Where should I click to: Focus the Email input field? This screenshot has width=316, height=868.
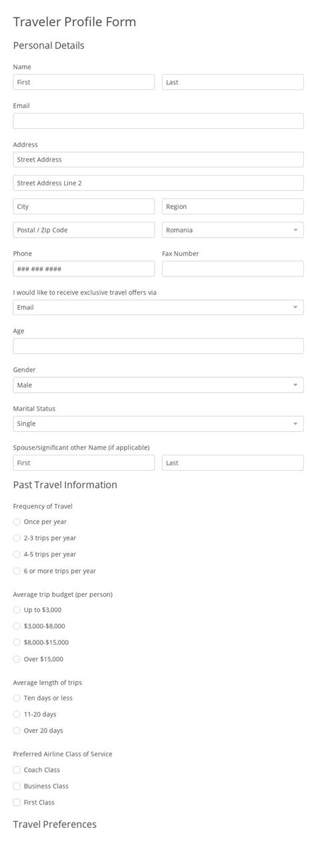[158, 121]
